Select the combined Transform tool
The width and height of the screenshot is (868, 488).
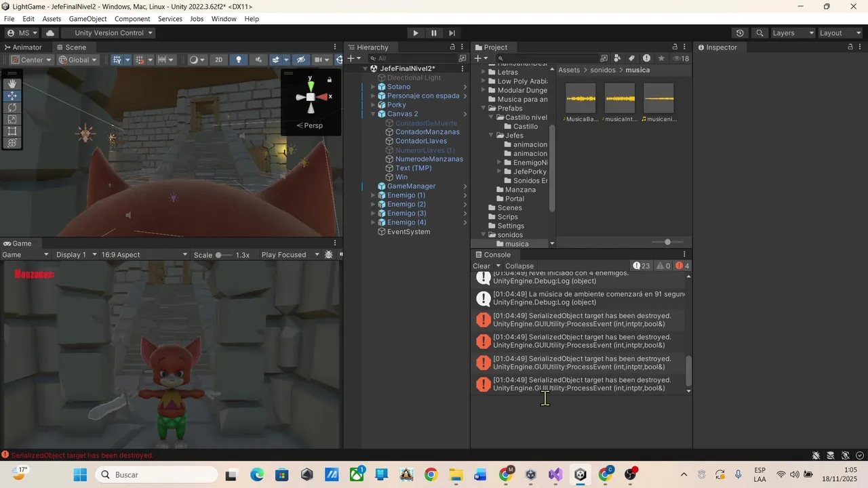click(x=12, y=143)
